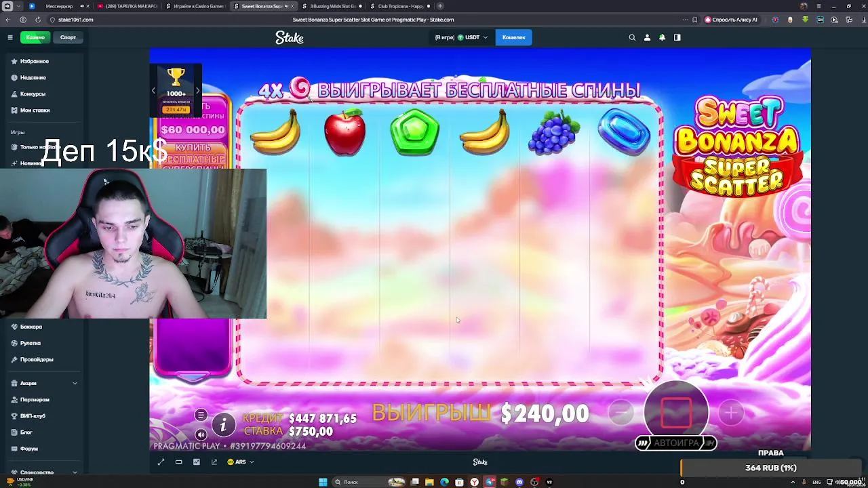Viewport: 868px width, 488px height.
Task: Mute the slot game sound
Action: click(201, 434)
